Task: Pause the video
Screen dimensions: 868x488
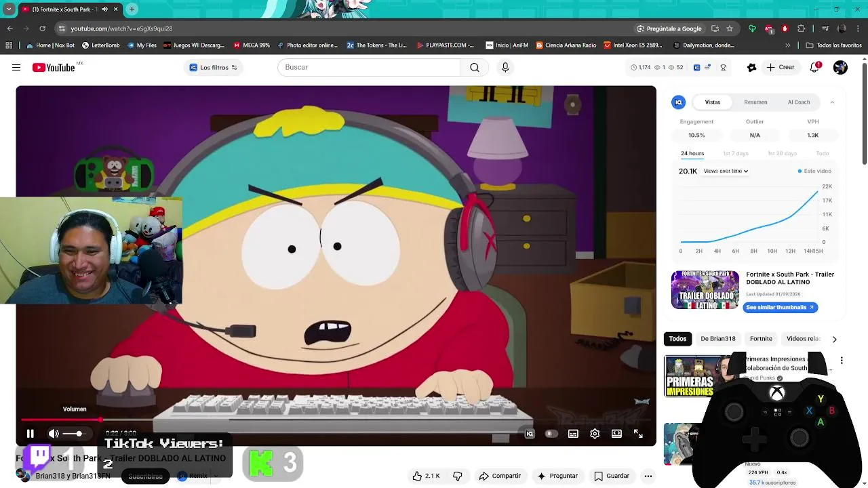Action: pos(31,434)
